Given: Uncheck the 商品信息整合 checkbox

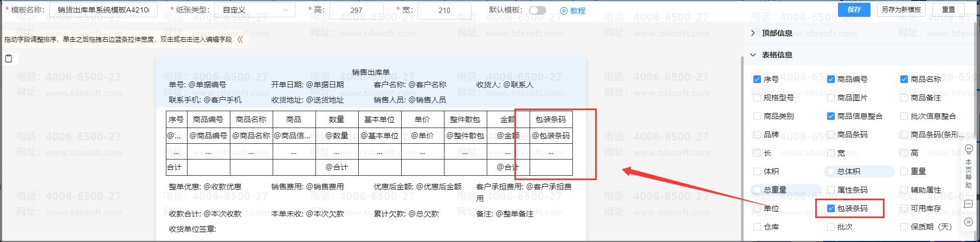Looking at the screenshot, I should click(831, 116).
